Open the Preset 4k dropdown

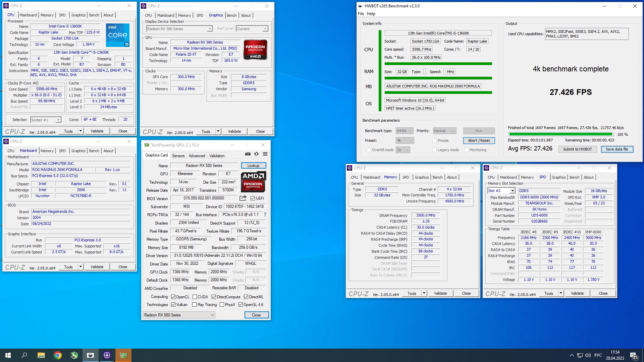tap(405, 140)
